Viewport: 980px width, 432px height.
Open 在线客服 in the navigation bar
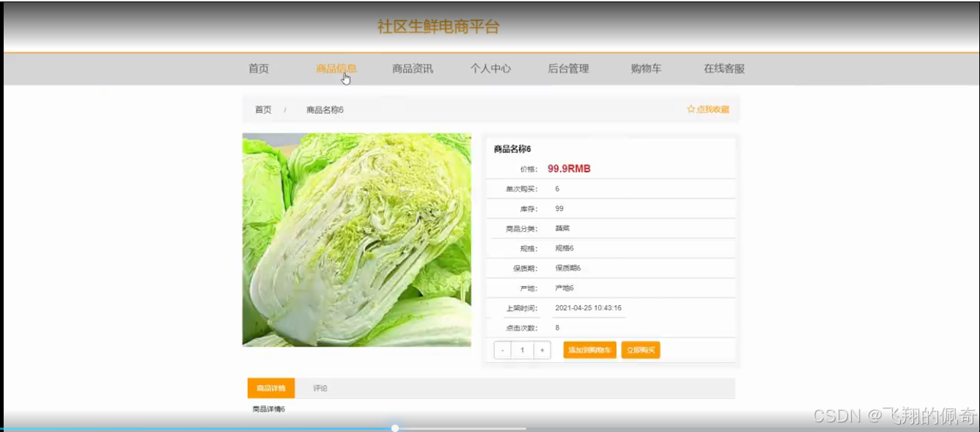pos(724,68)
